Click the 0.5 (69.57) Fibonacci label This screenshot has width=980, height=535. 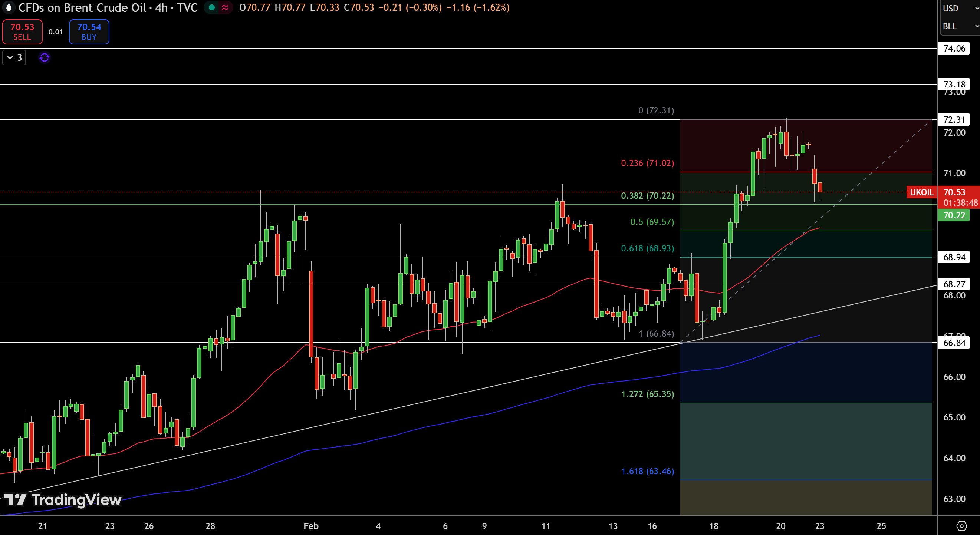652,222
